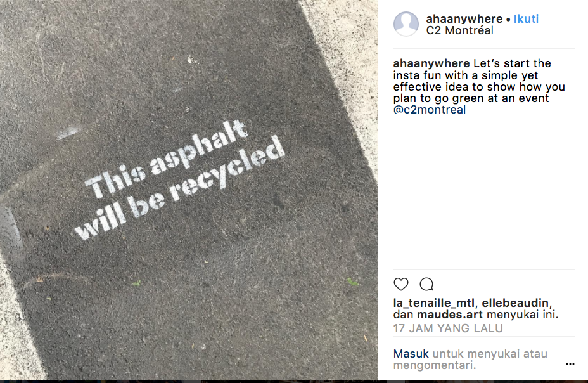Open the @c2montreal mention link

coord(430,110)
